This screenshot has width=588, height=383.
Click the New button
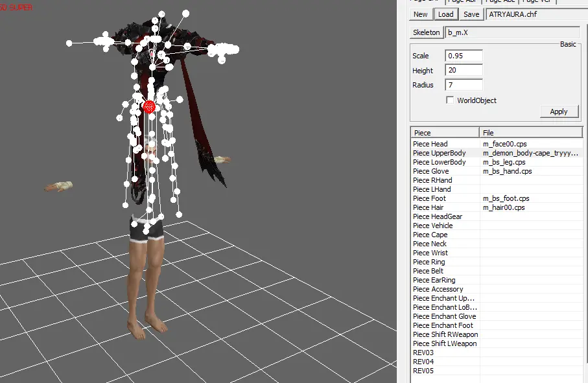coord(420,14)
